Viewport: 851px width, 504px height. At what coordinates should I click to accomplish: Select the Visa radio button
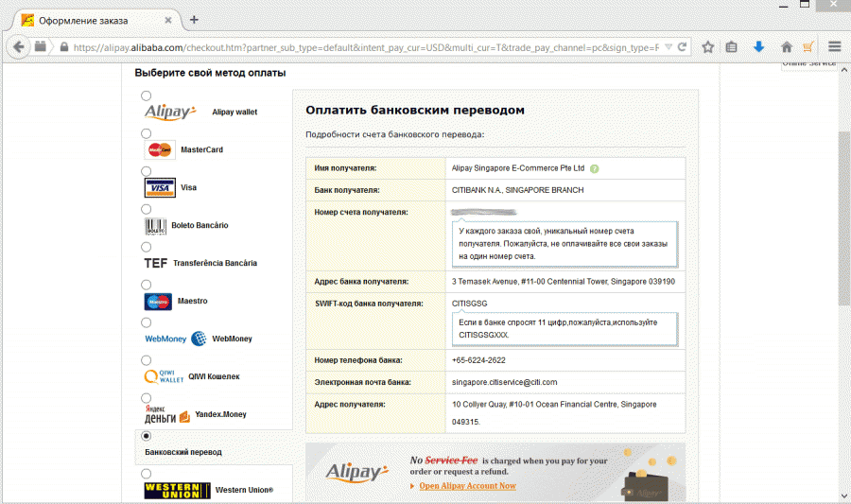tap(146, 171)
